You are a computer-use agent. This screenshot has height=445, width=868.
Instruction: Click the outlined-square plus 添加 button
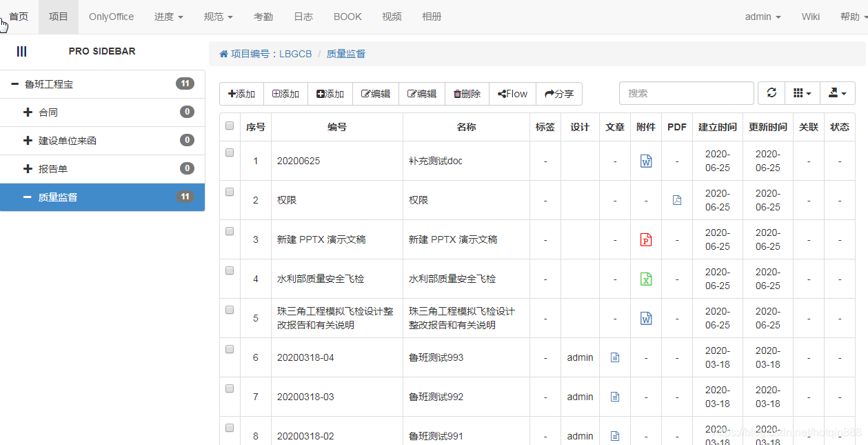click(x=285, y=94)
